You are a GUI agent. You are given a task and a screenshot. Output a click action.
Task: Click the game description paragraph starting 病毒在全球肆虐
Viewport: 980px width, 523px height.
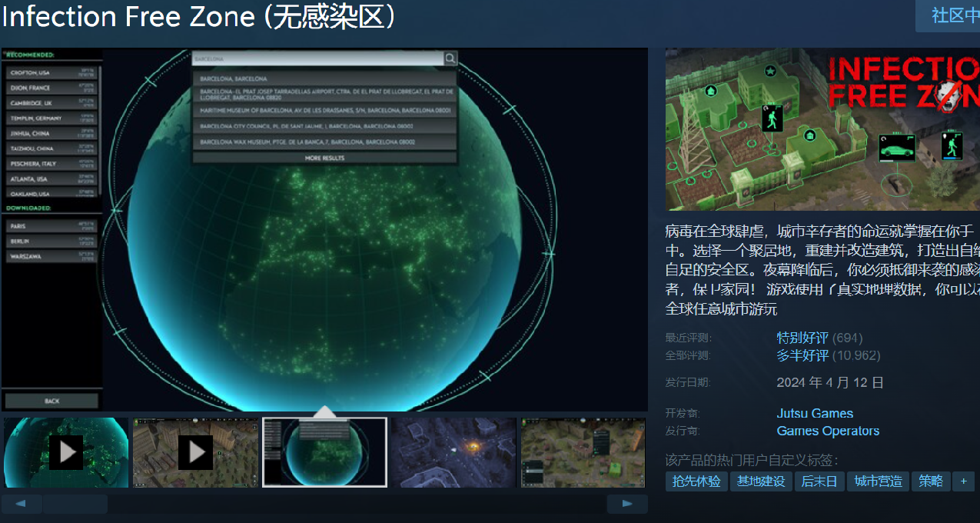[x=822, y=269]
